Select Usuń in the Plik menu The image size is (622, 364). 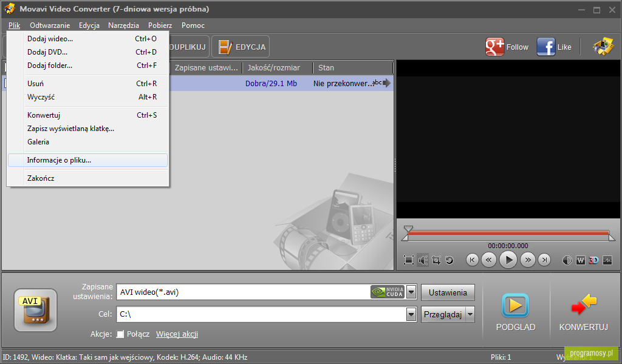pos(87,84)
